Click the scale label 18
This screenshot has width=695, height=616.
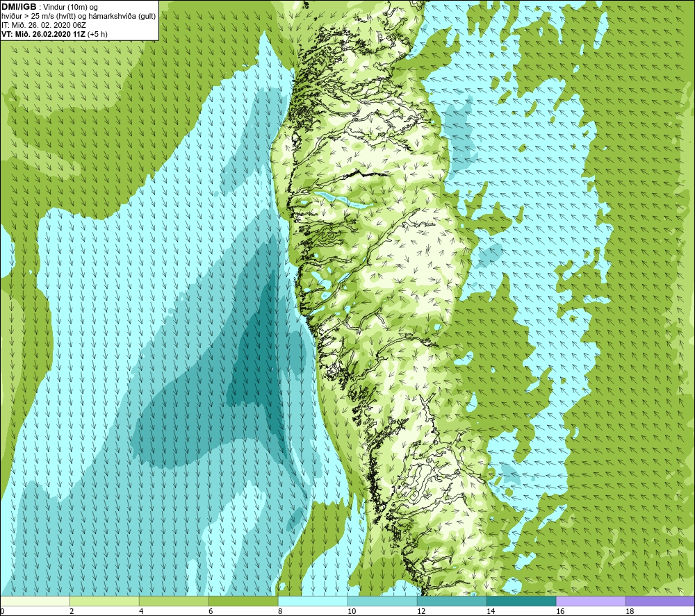630,612
